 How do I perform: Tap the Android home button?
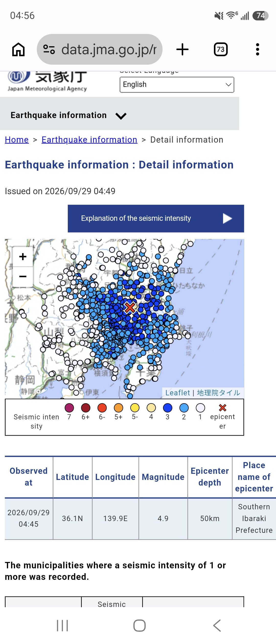click(140, 626)
